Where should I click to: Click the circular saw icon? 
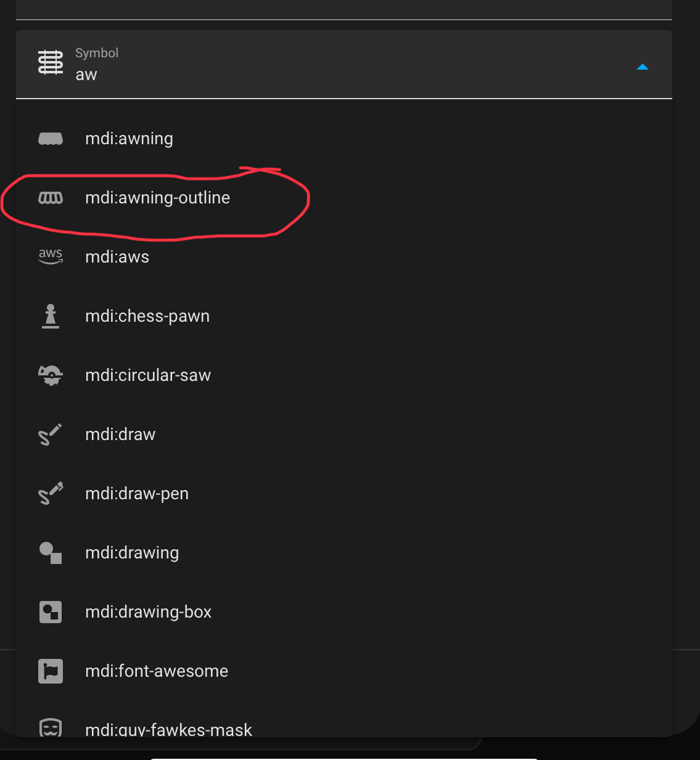[x=51, y=375]
